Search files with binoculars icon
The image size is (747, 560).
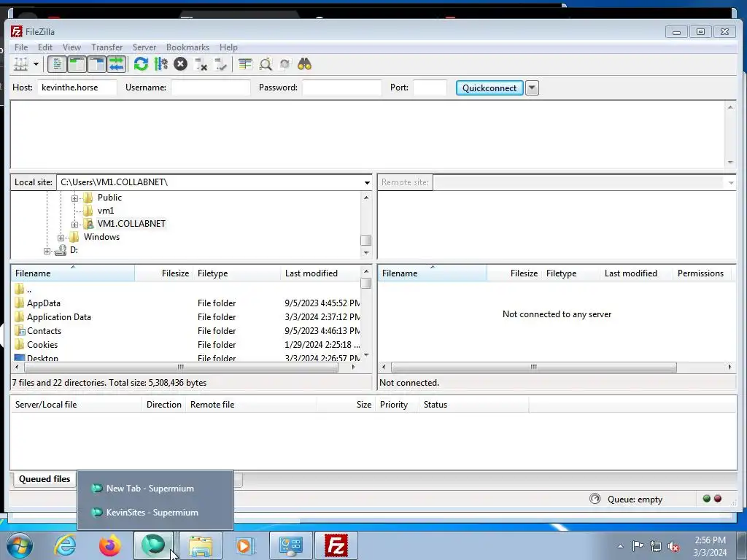coord(304,64)
